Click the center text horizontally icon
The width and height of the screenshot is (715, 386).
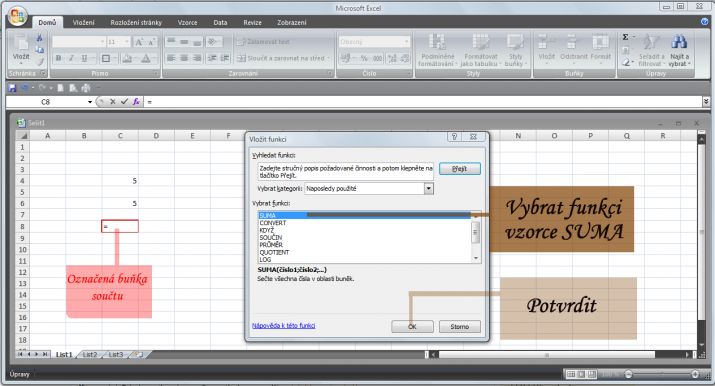184,58
